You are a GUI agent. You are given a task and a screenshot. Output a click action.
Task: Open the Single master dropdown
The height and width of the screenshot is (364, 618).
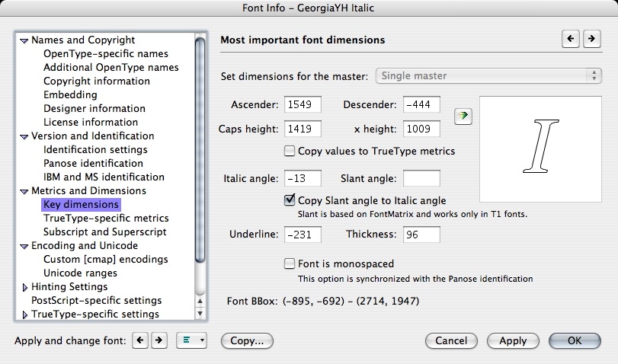(488, 75)
